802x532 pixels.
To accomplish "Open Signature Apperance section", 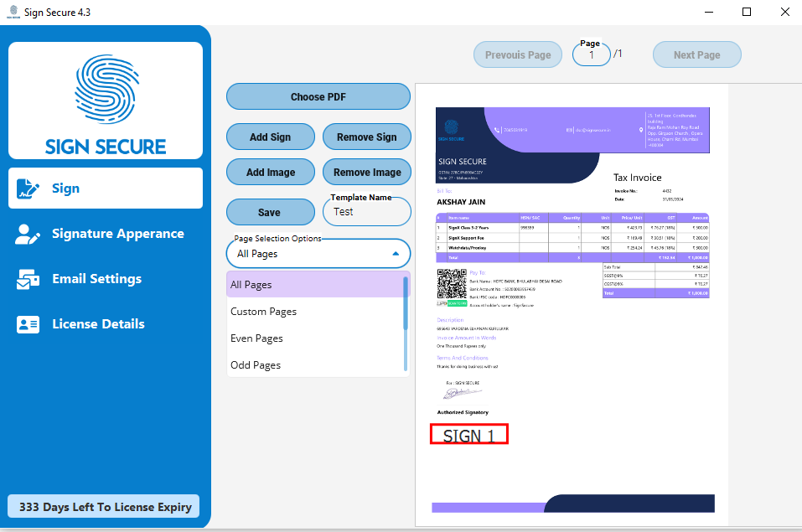I will tap(106, 234).
